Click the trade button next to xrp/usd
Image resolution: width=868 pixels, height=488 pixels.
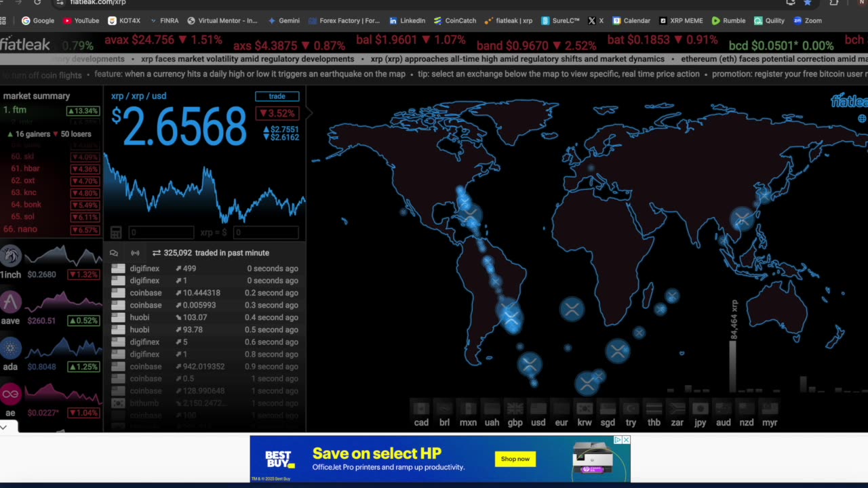point(277,96)
